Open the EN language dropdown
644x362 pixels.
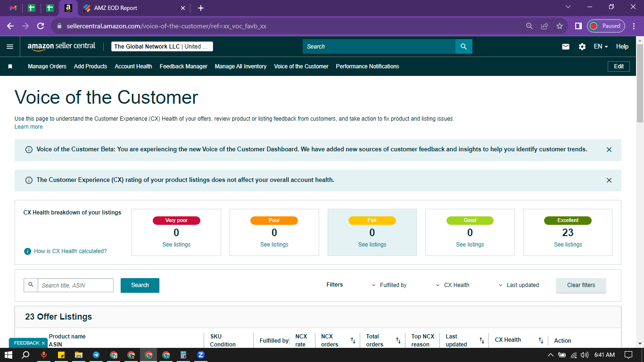(x=601, y=47)
